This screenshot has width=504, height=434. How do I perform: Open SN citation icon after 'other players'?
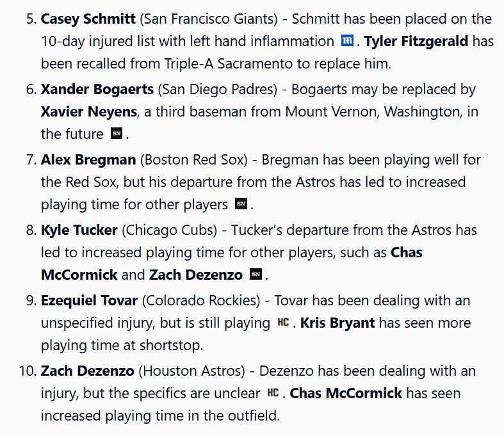pos(241,204)
